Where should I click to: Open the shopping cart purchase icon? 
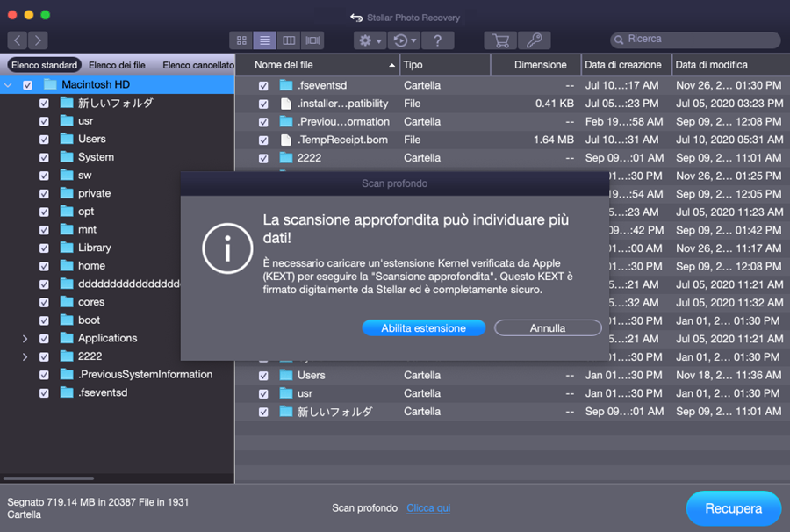[x=500, y=40]
